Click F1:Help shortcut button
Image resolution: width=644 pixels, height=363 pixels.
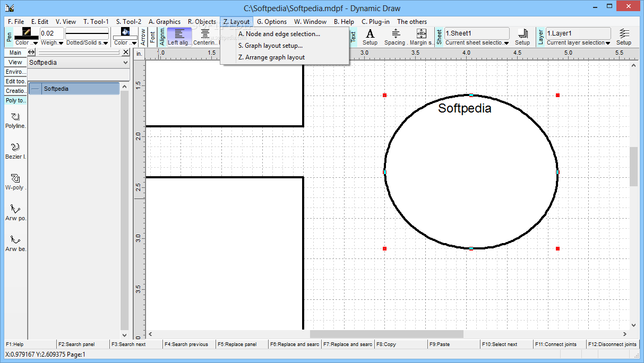click(x=29, y=344)
